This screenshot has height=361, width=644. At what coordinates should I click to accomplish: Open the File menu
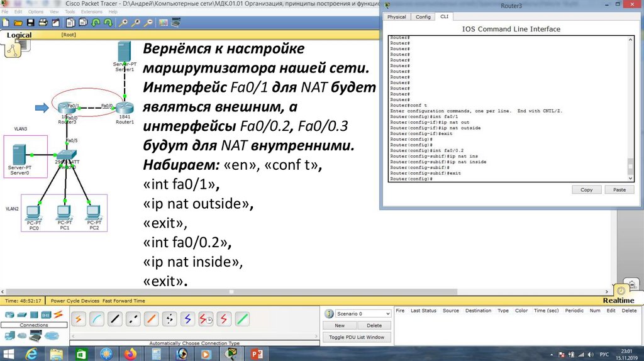5,11
